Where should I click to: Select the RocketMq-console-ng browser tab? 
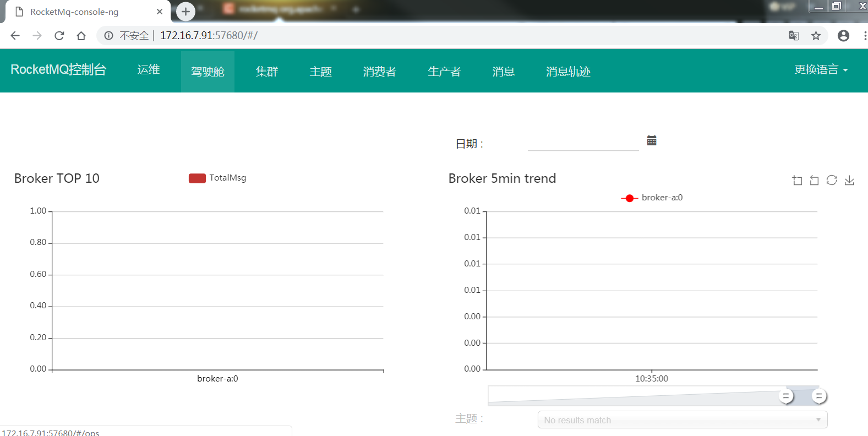(x=88, y=12)
